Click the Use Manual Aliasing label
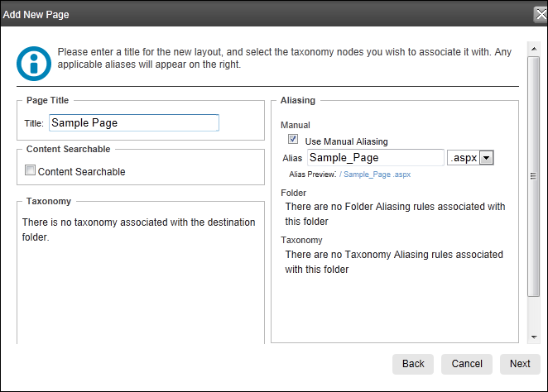Screen dimensions: 548x392 [346, 141]
